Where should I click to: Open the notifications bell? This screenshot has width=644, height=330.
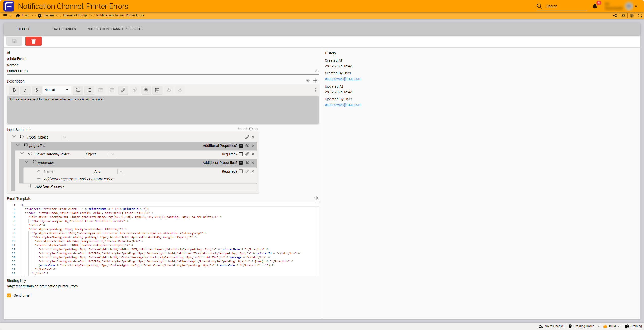click(x=595, y=6)
